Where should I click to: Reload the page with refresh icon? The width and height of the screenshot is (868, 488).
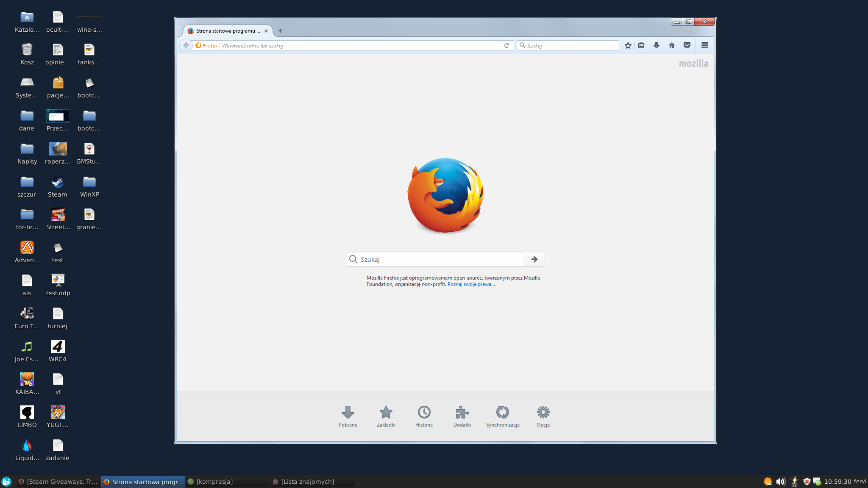(506, 45)
